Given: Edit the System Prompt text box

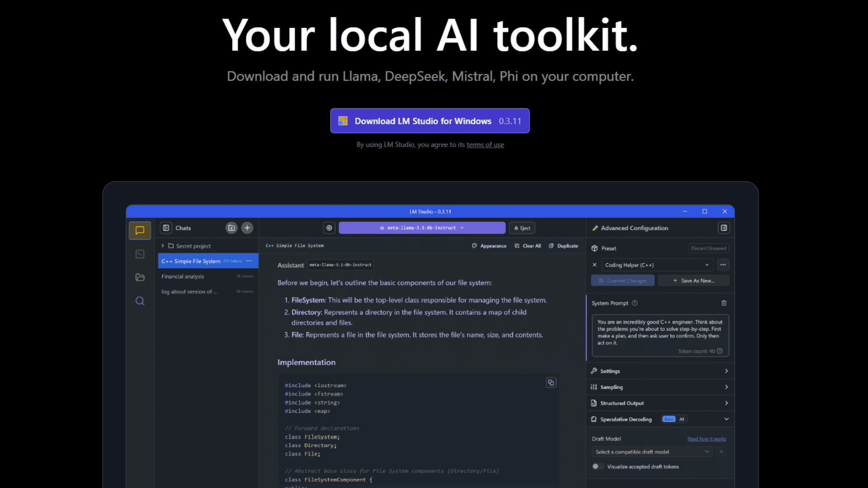Looking at the screenshot, I should click(660, 335).
